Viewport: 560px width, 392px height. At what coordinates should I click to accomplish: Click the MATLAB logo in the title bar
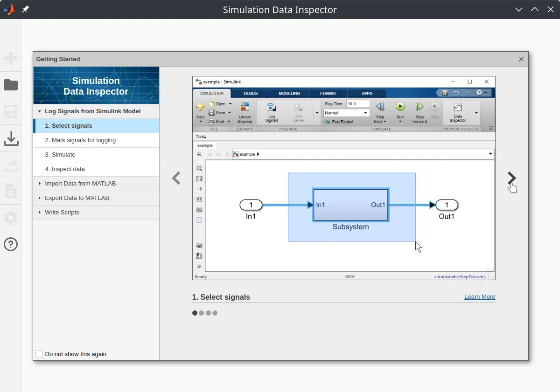tap(9, 9)
